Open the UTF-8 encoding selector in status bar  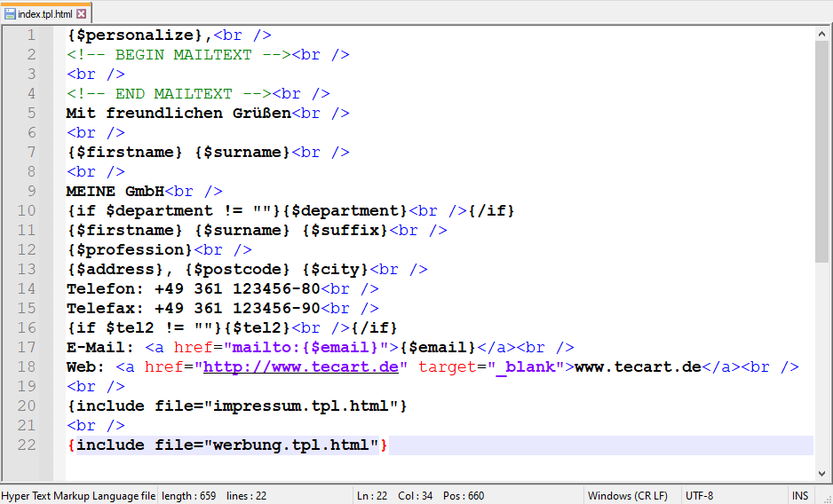[699, 496]
